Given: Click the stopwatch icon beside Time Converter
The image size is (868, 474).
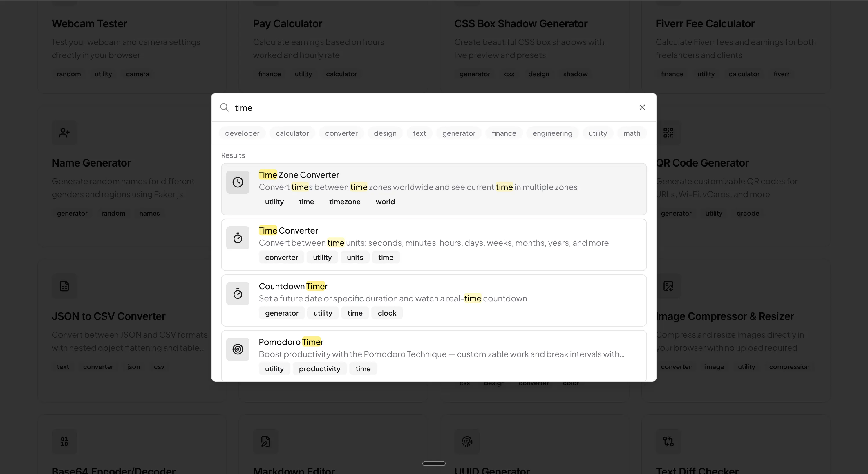Looking at the screenshot, I should point(238,238).
